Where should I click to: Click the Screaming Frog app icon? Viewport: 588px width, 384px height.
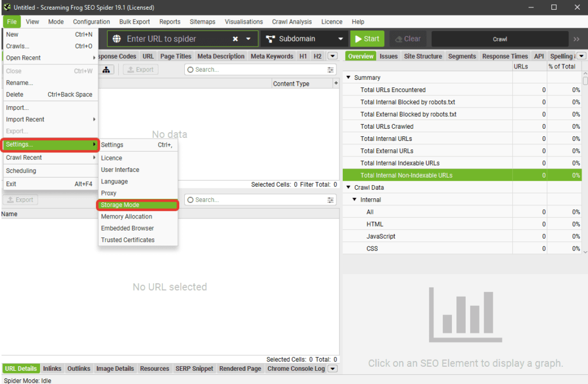point(7,7)
